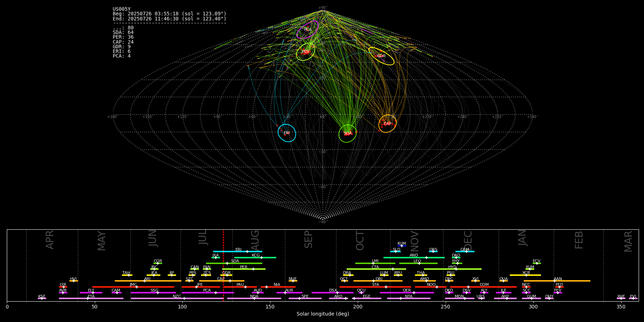
Task: Select the 'End: 20250726 11:46:30' line
Action: [170, 19]
